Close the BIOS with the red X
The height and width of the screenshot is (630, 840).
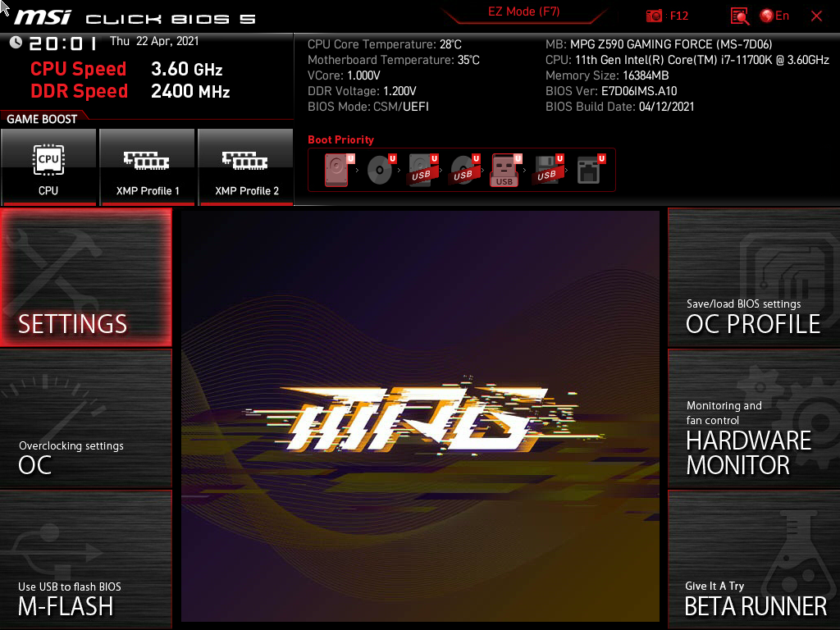[x=816, y=16]
